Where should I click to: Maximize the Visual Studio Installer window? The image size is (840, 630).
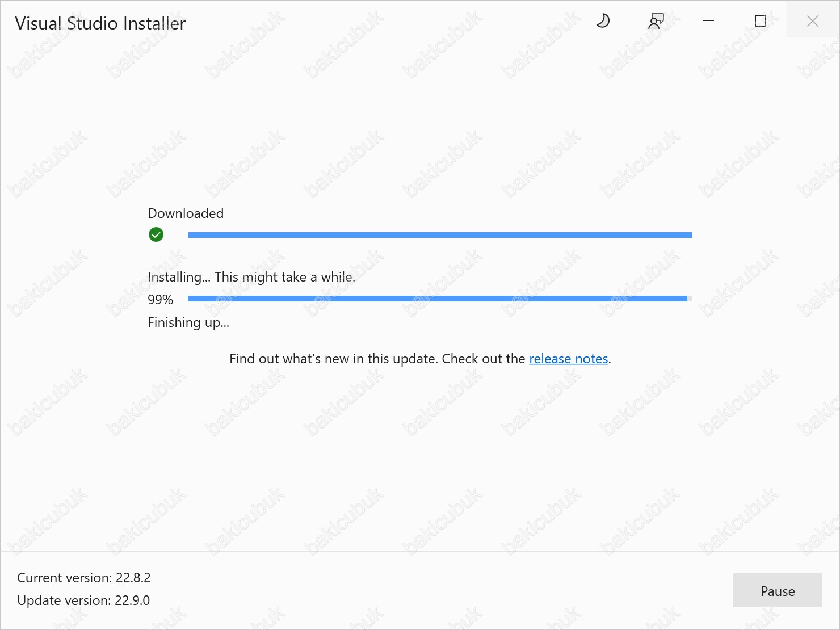[x=761, y=21]
